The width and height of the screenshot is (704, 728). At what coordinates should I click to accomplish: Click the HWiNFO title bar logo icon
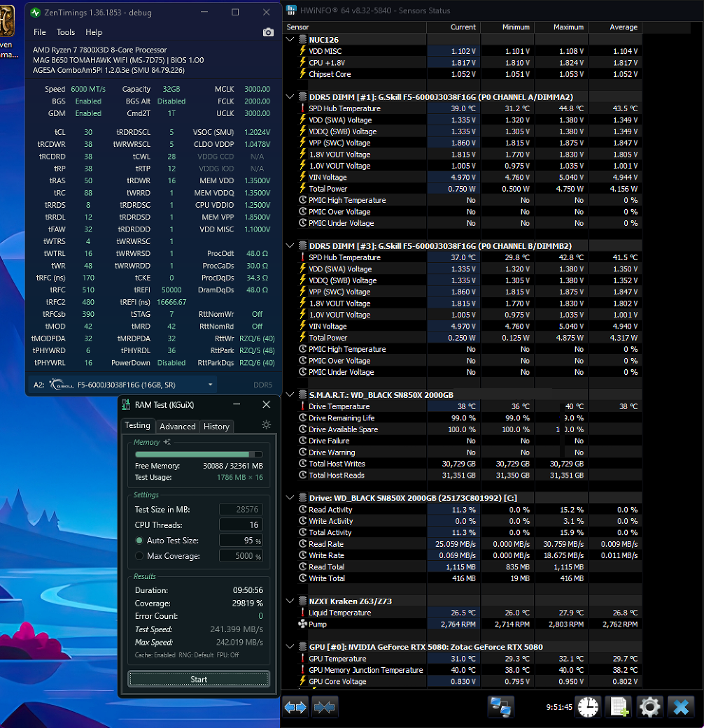(291, 10)
